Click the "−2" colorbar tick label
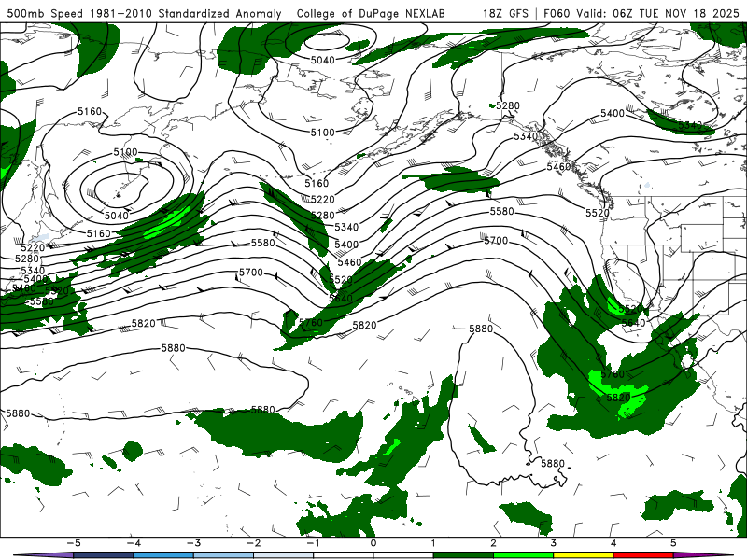The image size is (747, 560). point(253,543)
